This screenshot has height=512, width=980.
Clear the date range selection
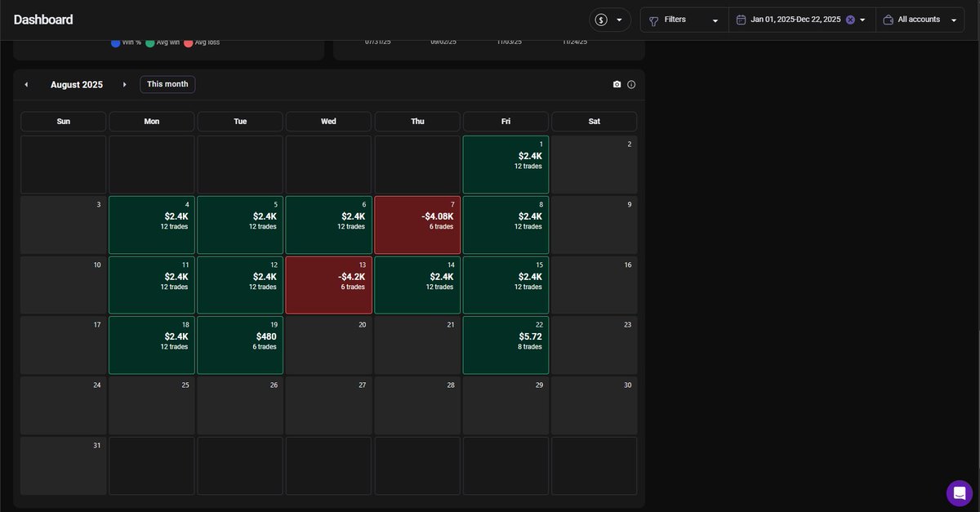pyautogui.click(x=850, y=20)
